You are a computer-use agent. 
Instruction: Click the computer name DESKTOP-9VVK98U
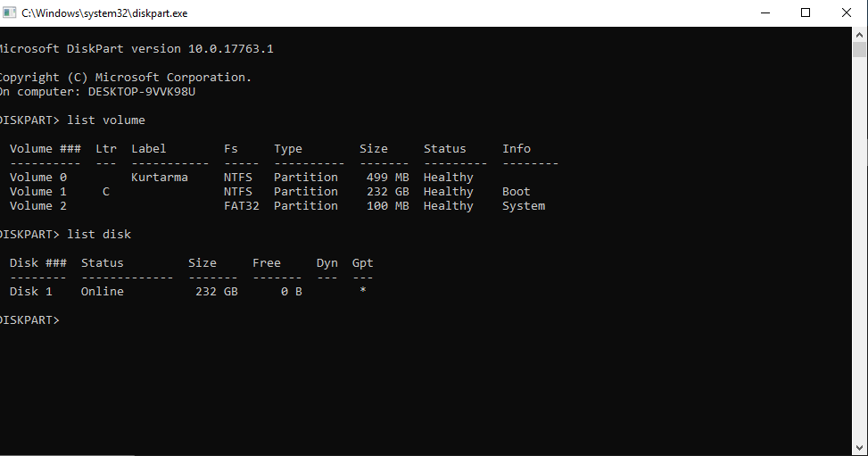pos(141,92)
